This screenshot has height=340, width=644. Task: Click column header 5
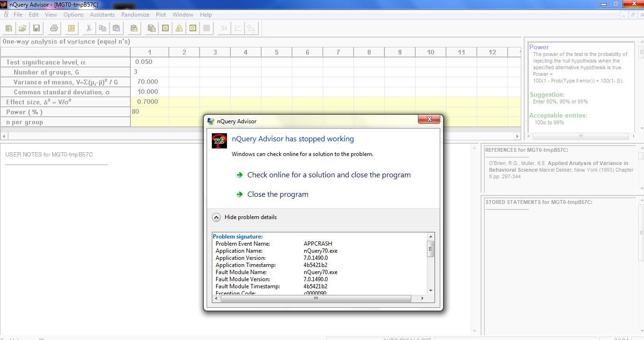[277, 52]
